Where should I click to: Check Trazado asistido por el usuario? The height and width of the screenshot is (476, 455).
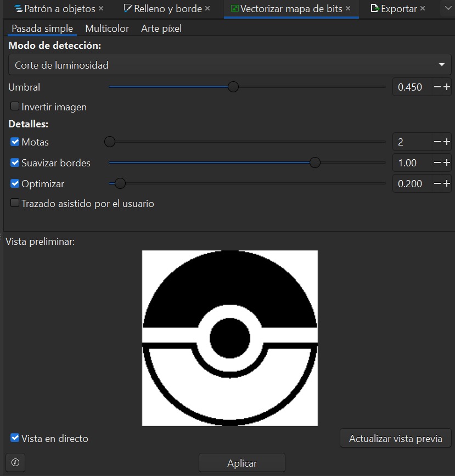pyautogui.click(x=14, y=203)
